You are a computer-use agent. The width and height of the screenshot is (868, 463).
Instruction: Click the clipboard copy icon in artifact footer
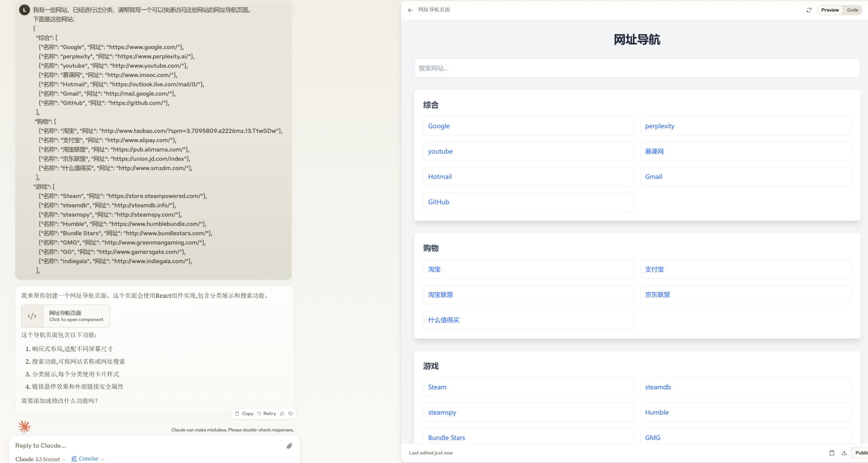point(832,453)
